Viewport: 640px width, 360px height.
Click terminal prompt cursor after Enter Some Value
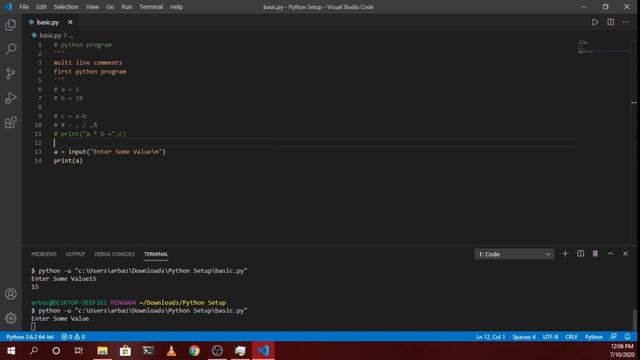pyautogui.click(x=33, y=327)
